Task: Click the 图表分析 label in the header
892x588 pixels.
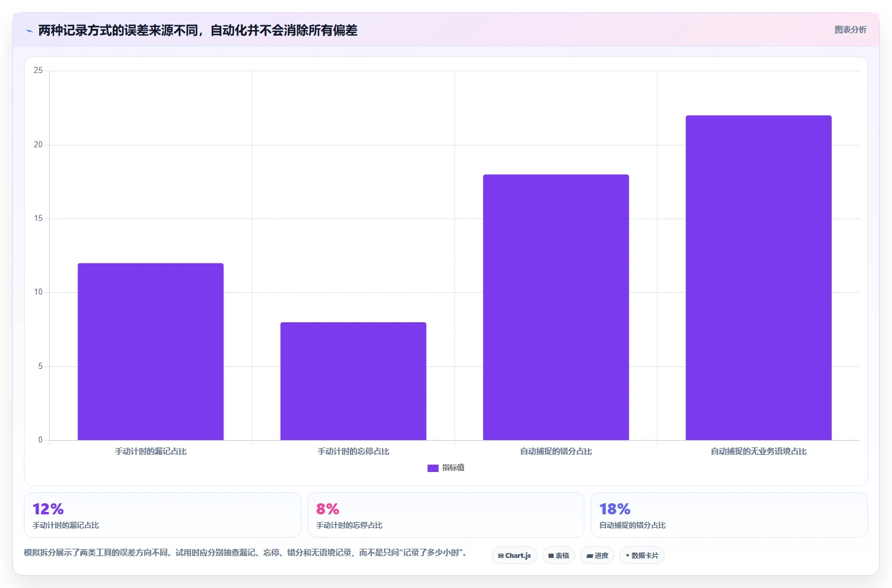Action: [x=850, y=29]
